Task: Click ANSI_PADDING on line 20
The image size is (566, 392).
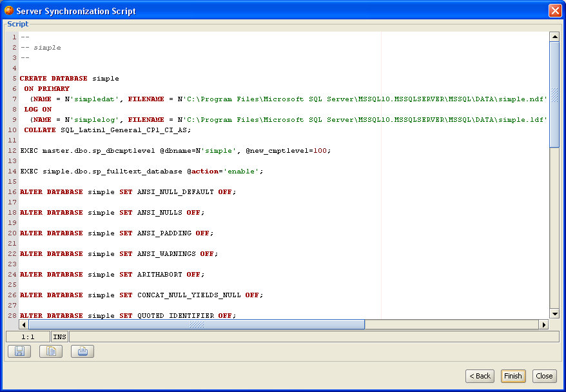Action: tap(164, 233)
